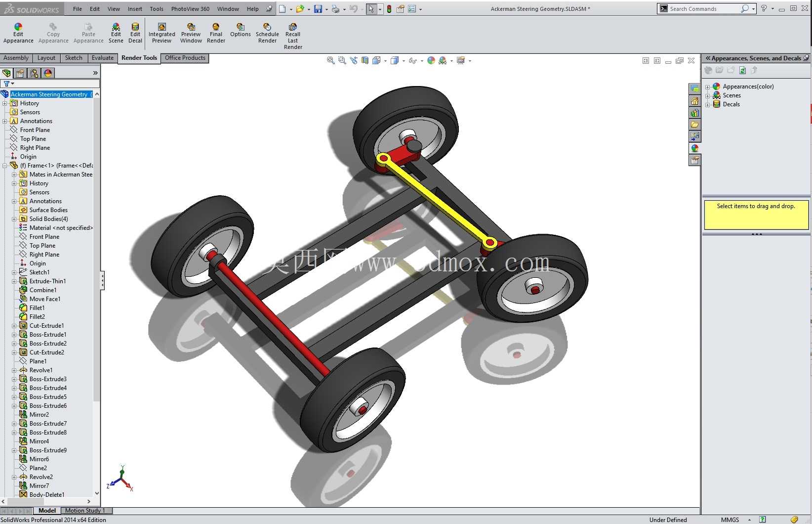Image resolution: width=812 pixels, height=524 pixels.
Task: Click the Zoom to Area icon
Action: click(342, 60)
